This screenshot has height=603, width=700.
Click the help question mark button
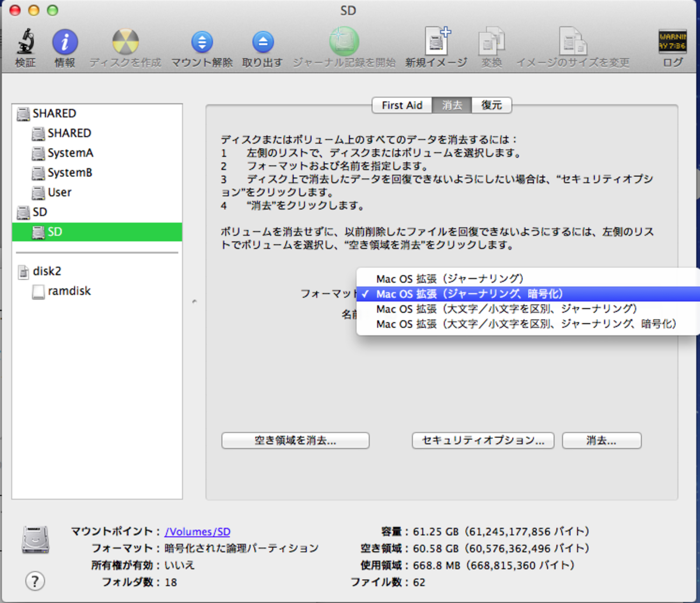coord(34,581)
